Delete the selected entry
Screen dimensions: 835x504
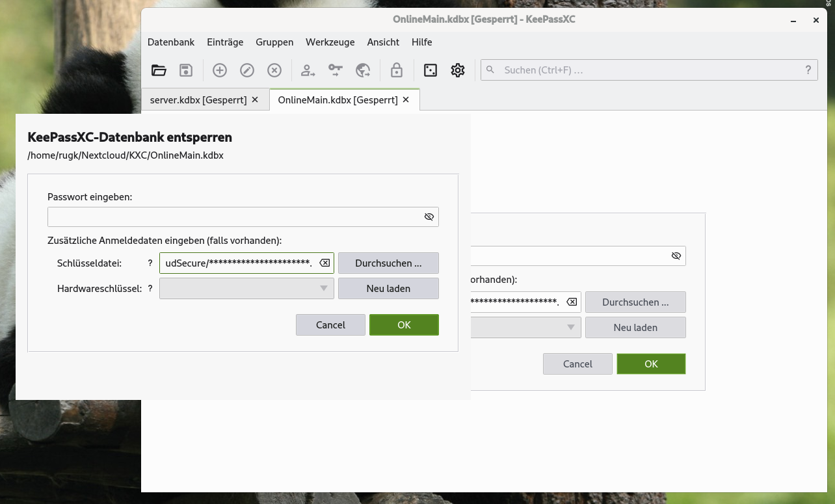[x=274, y=70]
